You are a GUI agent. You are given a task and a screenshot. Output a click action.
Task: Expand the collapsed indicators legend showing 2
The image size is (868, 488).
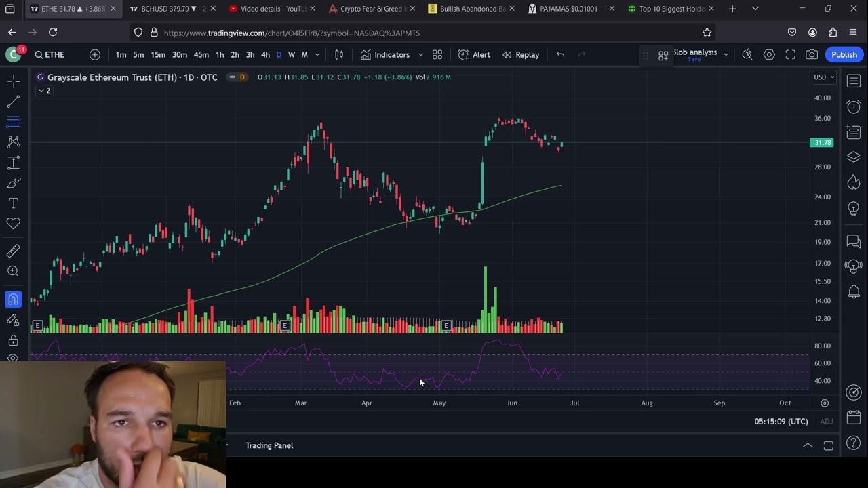(x=44, y=91)
